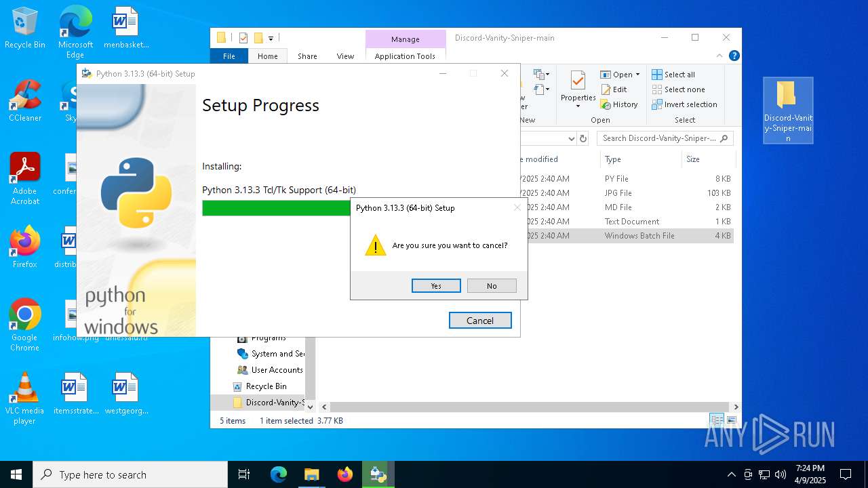
Task: Open the Explorer Help icon
Action: [734, 56]
